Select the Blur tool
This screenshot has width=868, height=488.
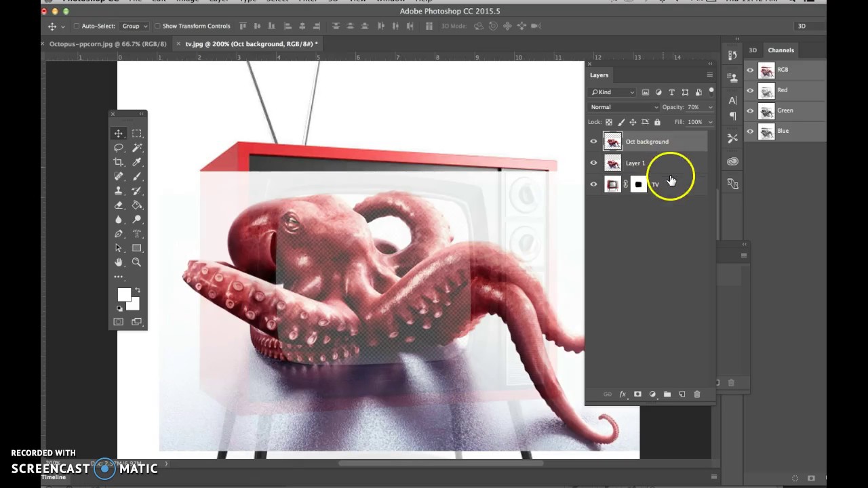point(119,219)
